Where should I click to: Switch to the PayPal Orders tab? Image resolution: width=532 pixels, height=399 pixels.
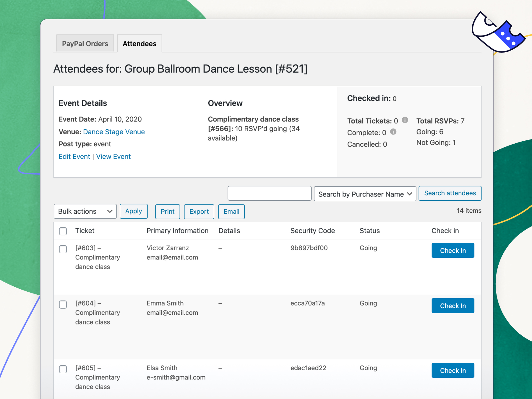click(x=85, y=44)
